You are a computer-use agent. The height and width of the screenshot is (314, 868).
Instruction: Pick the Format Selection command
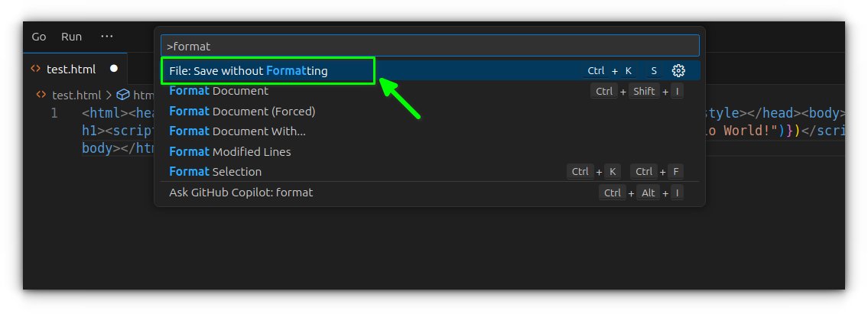coord(215,172)
